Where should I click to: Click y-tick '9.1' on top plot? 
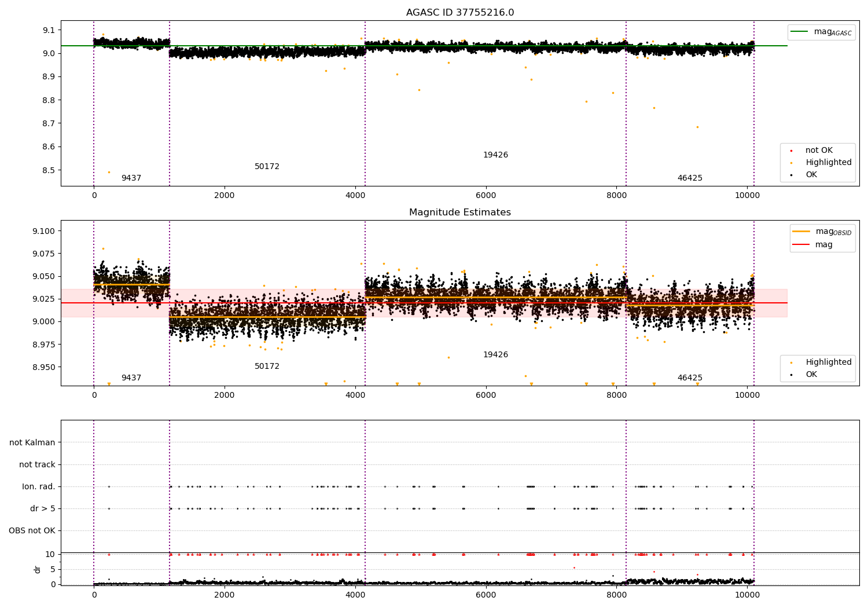49,30
